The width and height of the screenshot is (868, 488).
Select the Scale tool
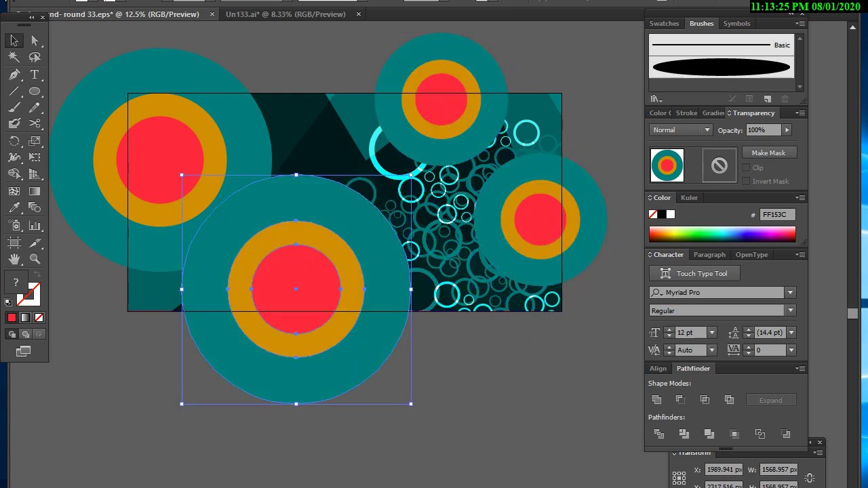point(35,141)
